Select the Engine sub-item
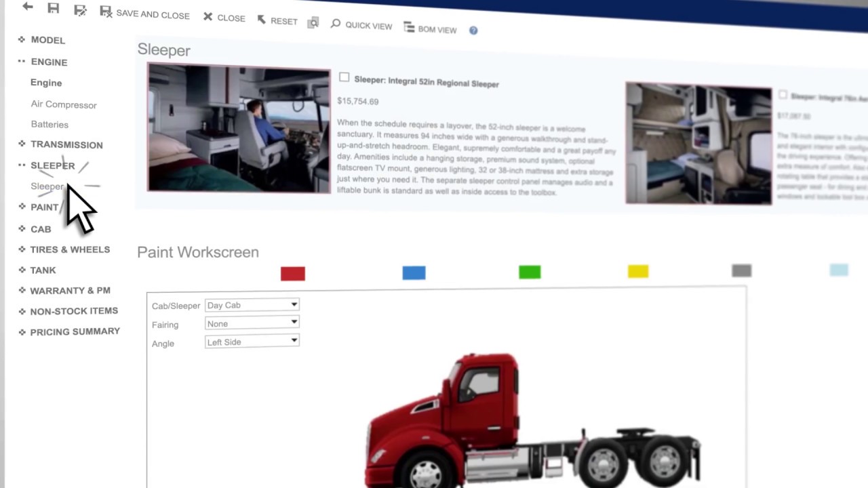Screen dimensions: 868x488 [46, 83]
